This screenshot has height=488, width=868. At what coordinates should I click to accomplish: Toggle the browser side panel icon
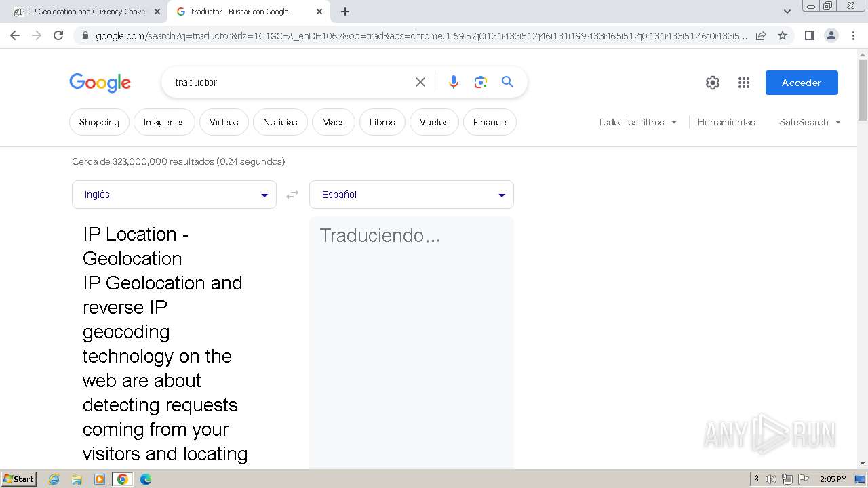[809, 35]
